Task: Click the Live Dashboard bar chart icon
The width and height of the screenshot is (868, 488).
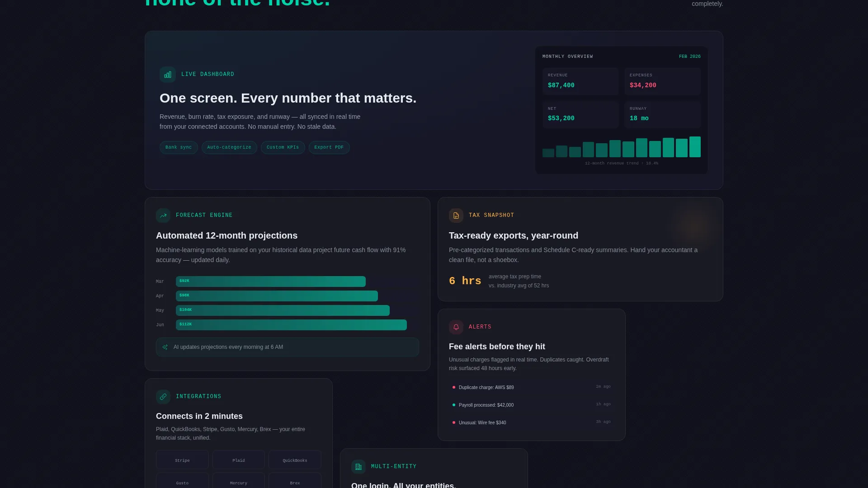Action: click(168, 75)
